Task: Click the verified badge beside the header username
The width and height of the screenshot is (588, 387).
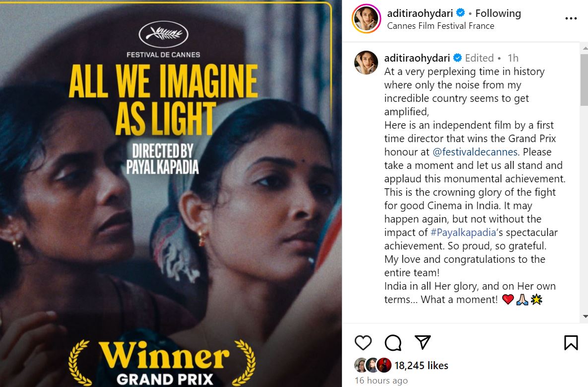Action: click(460, 13)
